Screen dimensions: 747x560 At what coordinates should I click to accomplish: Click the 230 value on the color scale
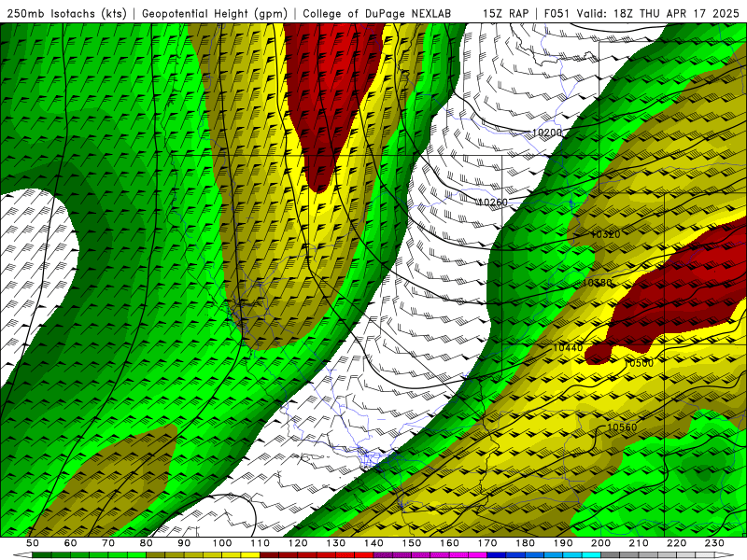pos(714,543)
